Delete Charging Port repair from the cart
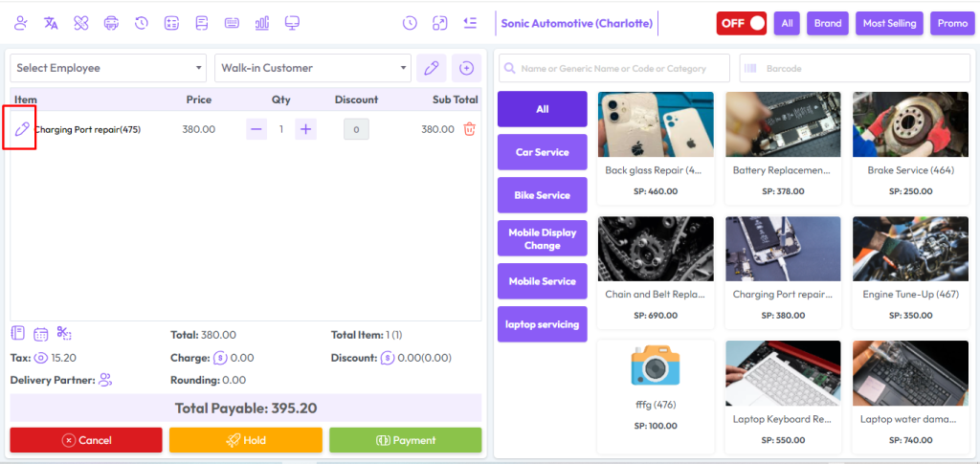The image size is (980, 464). (x=469, y=129)
